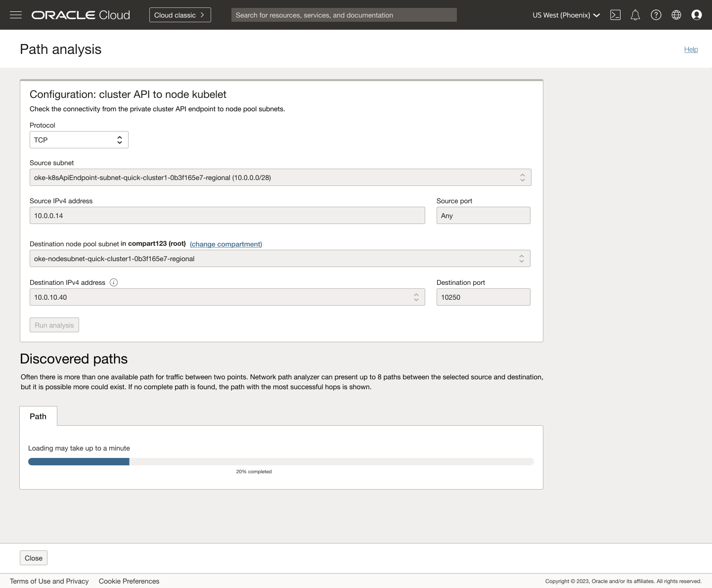Click the loading progress bar
The width and height of the screenshot is (712, 588).
(281, 461)
